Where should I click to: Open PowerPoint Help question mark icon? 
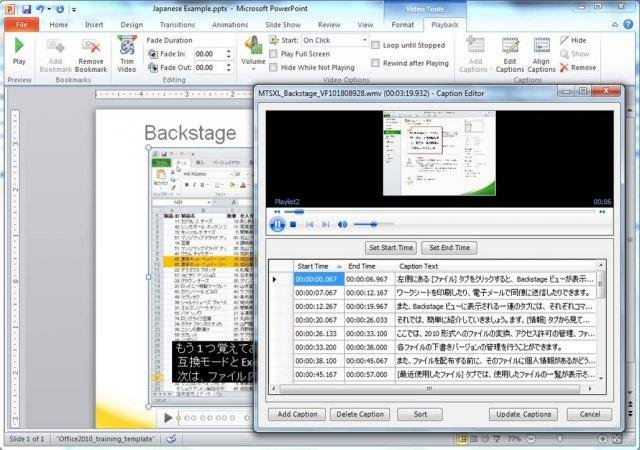pos(628,25)
